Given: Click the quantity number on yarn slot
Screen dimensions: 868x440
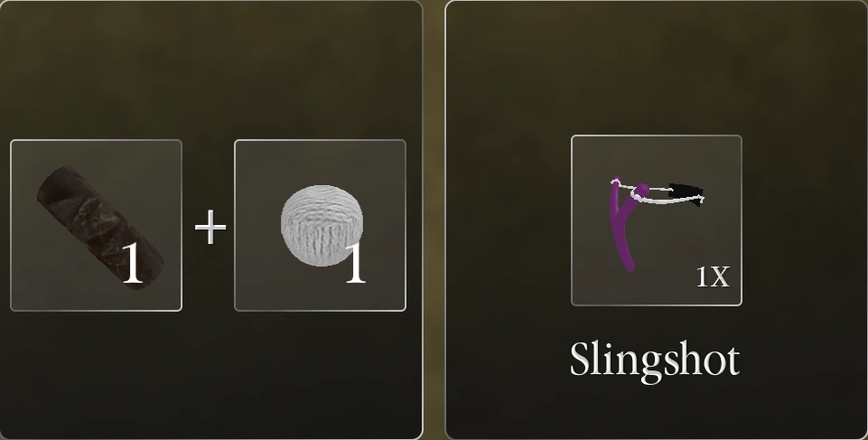Looking at the screenshot, I should (x=355, y=264).
